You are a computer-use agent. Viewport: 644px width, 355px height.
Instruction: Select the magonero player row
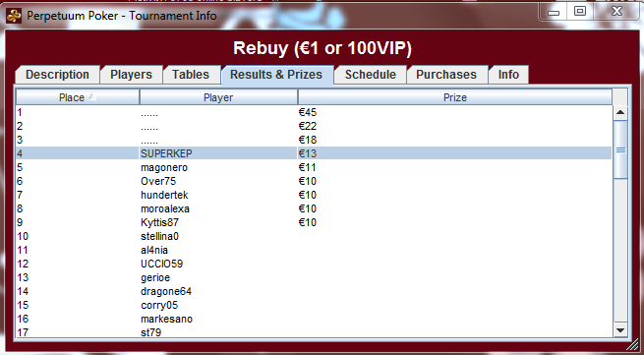click(314, 167)
